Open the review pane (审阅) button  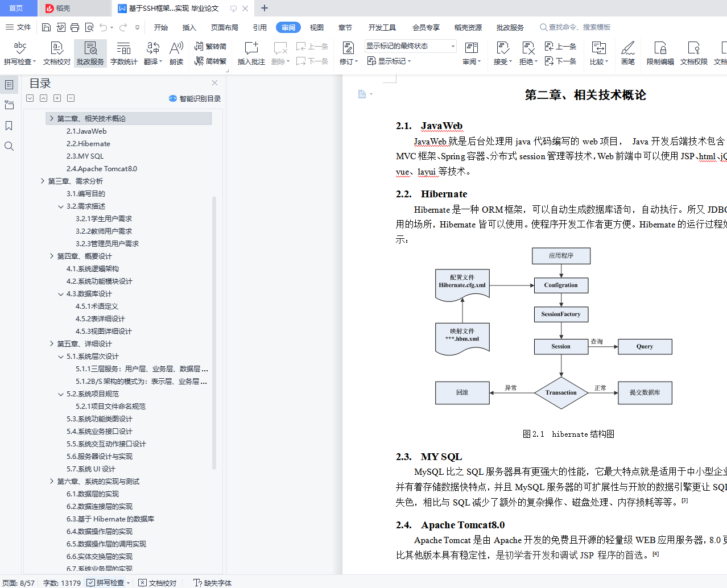point(472,53)
